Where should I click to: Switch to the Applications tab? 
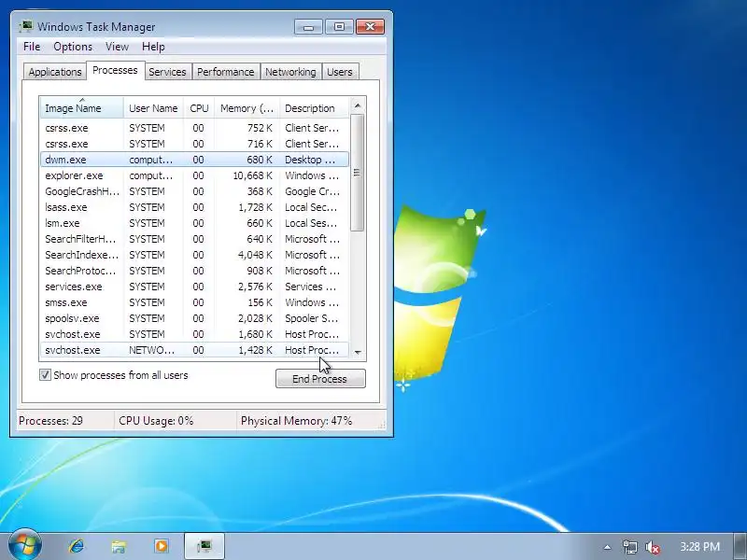[x=55, y=72]
